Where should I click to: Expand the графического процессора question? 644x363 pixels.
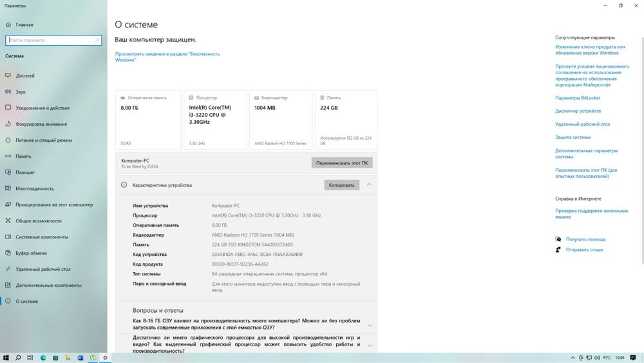pyautogui.click(x=370, y=346)
